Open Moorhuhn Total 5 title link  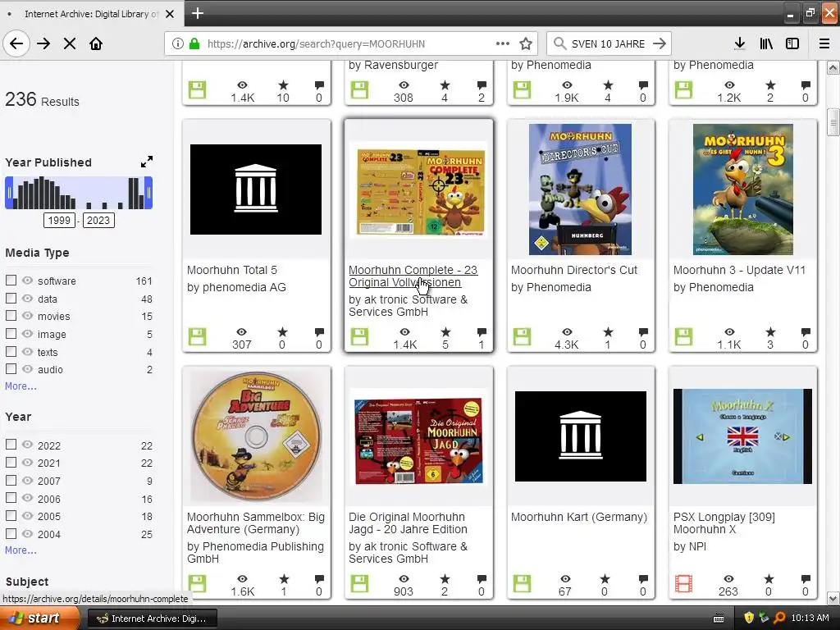click(x=232, y=270)
